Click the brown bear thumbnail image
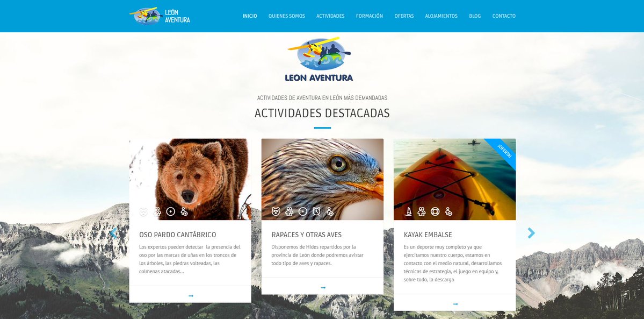This screenshot has height=319, width=644. tap(190, 179)
